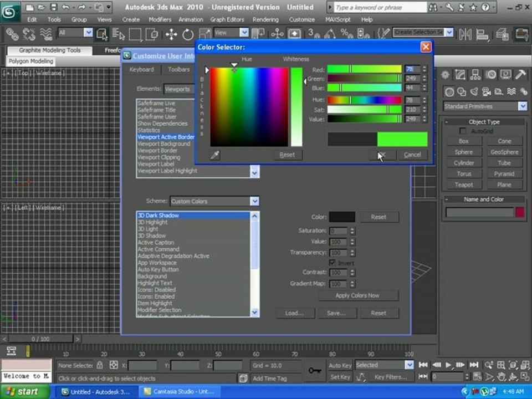532x399 pixels.
Task: Click OK in Color Selector
Action: pyautogui.click(x=382, y=155)
